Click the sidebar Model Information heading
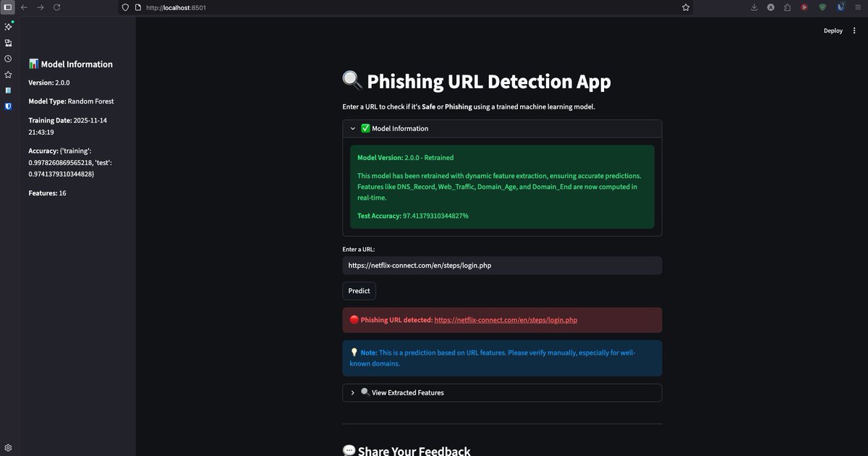This screenshot has height=456, width=868. tap(71, 64)
